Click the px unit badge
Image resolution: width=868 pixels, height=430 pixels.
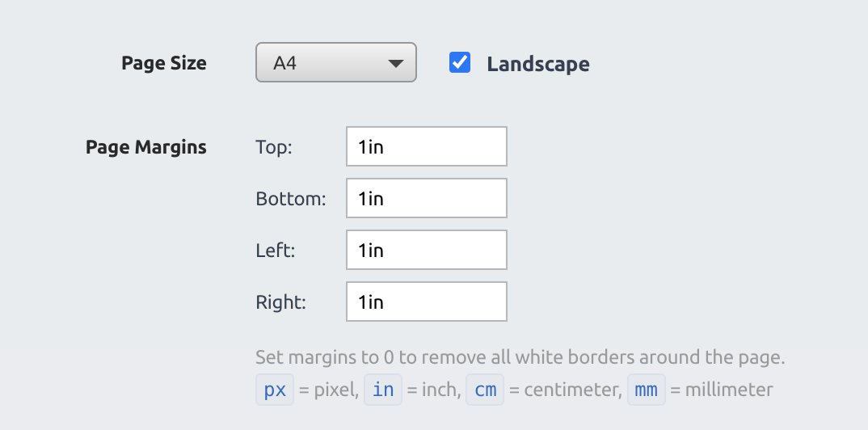pos(275,390)
